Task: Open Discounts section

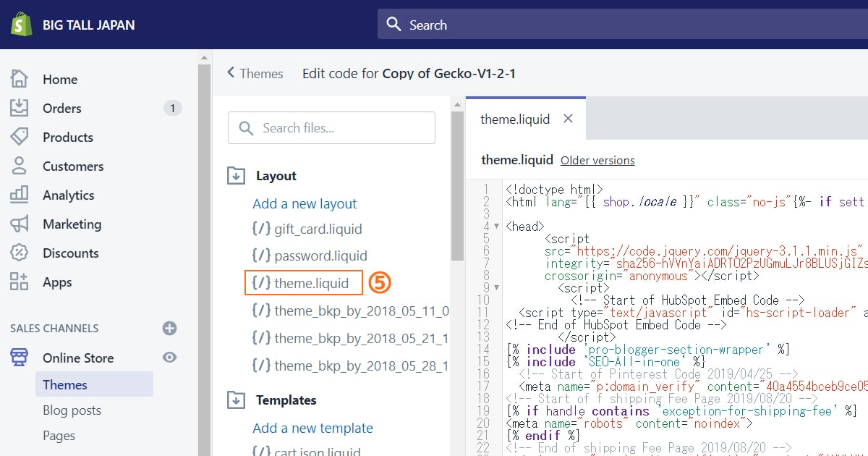Action: pos(71,253)
